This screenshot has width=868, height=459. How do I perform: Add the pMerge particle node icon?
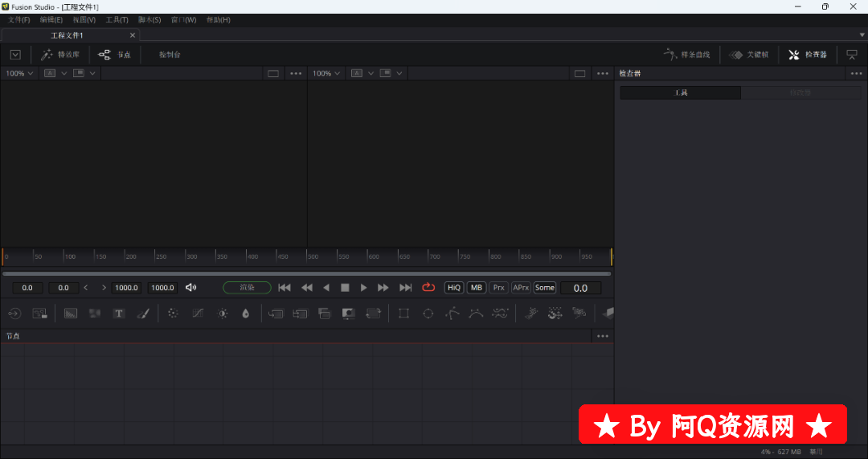pos(555,314)
